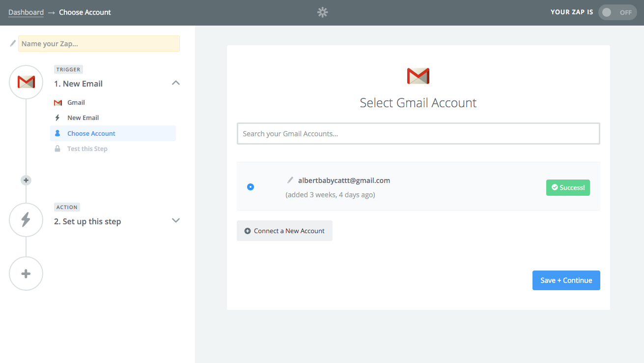
Task: Add a new step with large plus circle
Action: point(26,273)
